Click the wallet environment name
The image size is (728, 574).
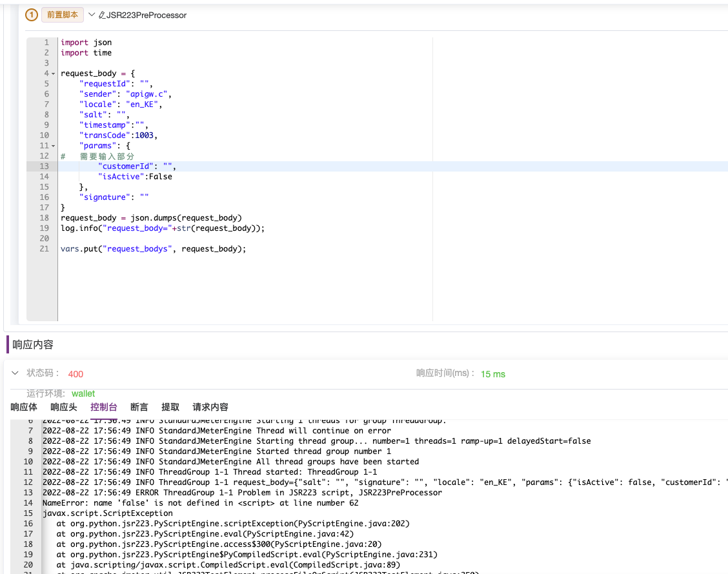point(83,393)
